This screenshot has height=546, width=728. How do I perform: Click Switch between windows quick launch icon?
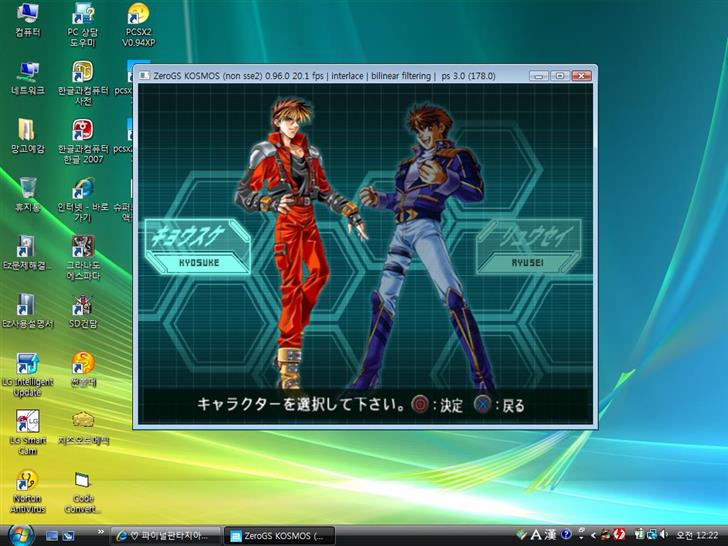coord(68,536)
